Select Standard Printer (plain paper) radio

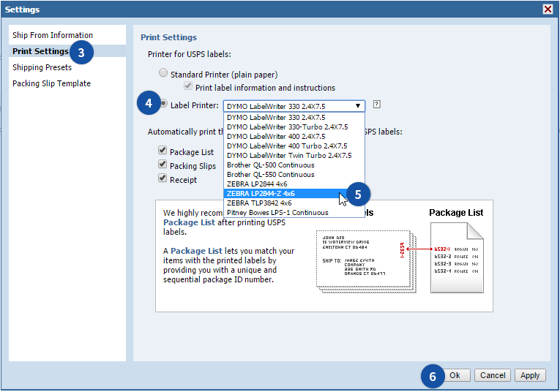163,72
